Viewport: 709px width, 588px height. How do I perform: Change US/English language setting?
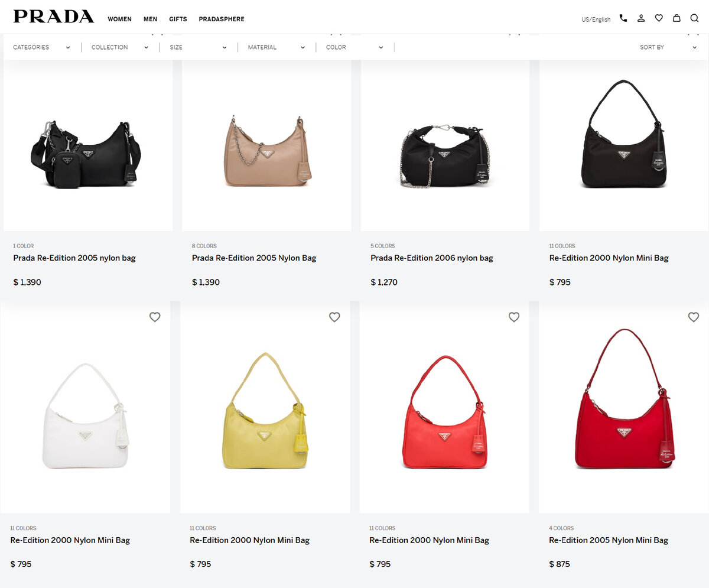click(x=596, y=20)
